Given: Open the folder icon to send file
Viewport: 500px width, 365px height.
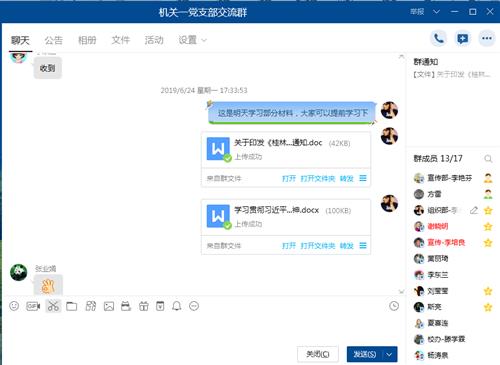Looking at the screenshot, I should coord(71,306).
